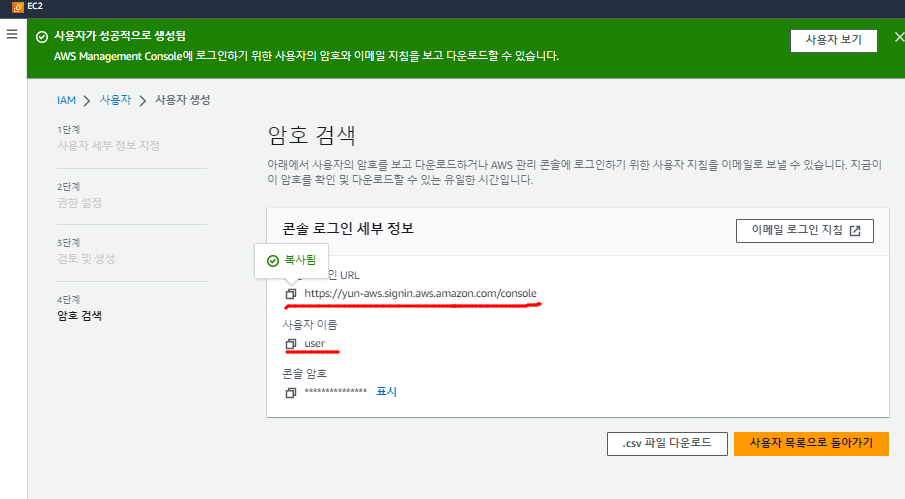The width and height of the screenshot is (905, 499).
Task: Open the hamburger navigation menu
Action: [12, 35]
